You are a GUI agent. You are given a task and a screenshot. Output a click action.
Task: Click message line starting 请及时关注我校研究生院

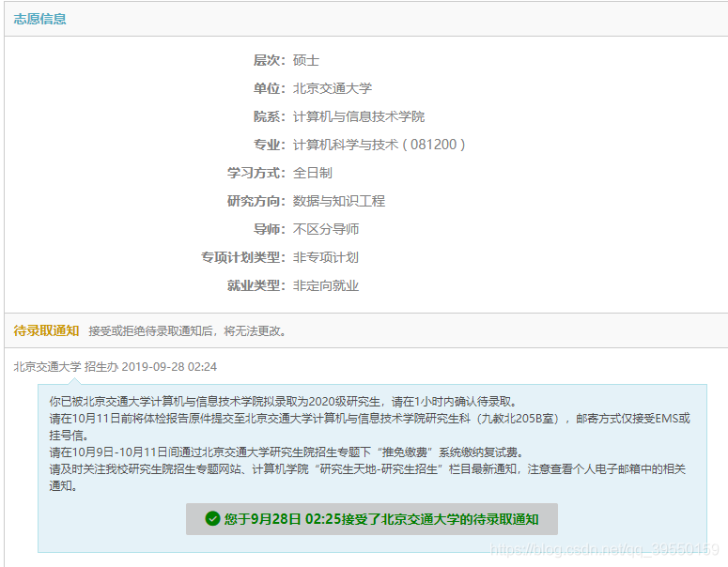tap(367, 477)
